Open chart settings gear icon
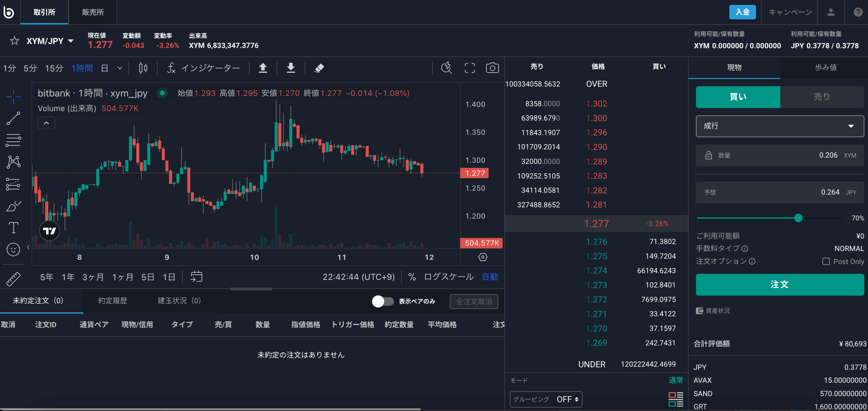This screenshot has width=868, height=411. (483, 257)
